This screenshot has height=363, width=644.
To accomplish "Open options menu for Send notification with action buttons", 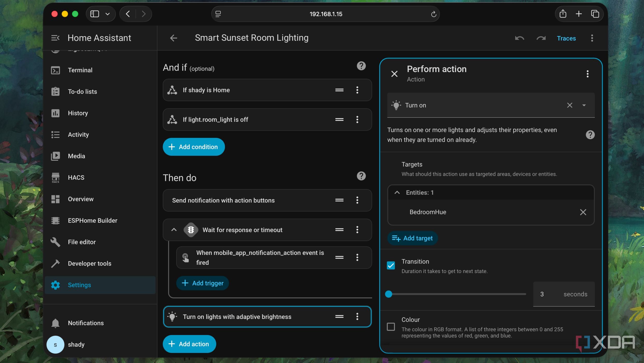I will [x=357, y=200].
